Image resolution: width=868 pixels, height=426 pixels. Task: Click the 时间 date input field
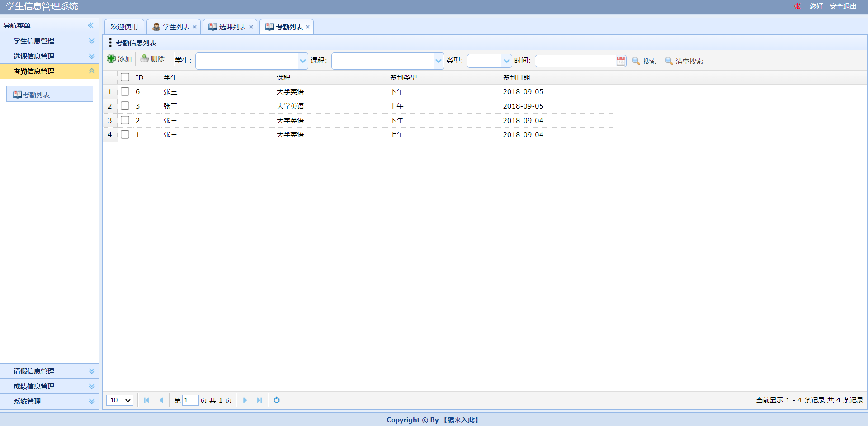(x=576, y=61)
